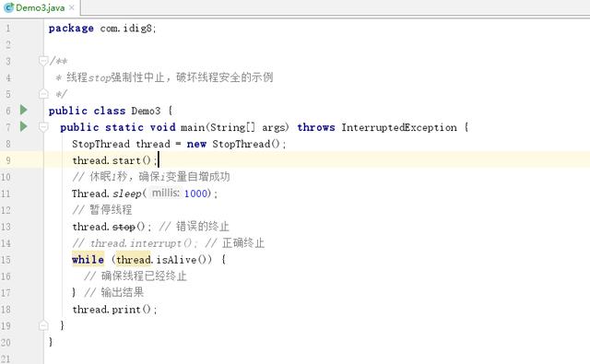Click the 'millis:' parameter hint

[x=166, y=193]
